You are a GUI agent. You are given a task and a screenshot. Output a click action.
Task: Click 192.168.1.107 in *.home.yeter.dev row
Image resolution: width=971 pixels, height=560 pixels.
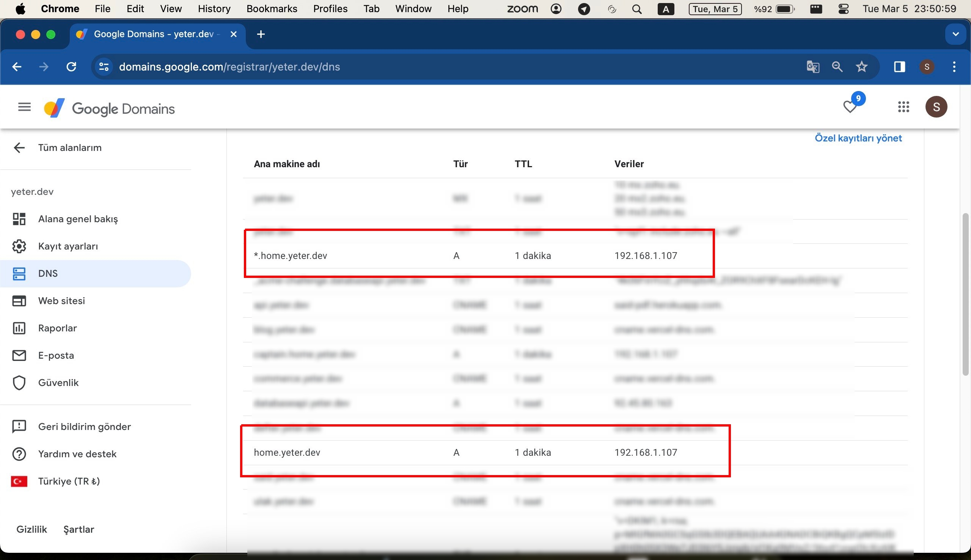click(x=646, y=256)
